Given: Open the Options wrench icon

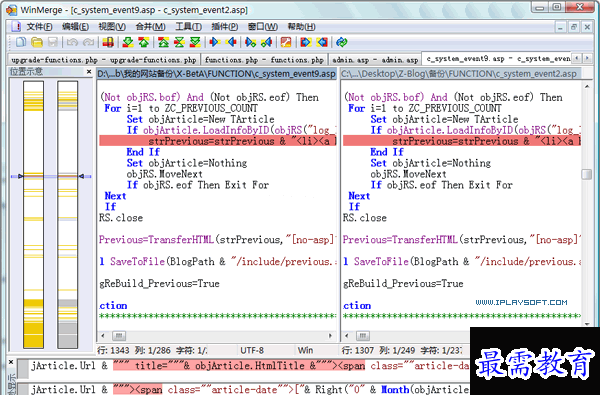Looking at the screenshot, I should point(286,42).
